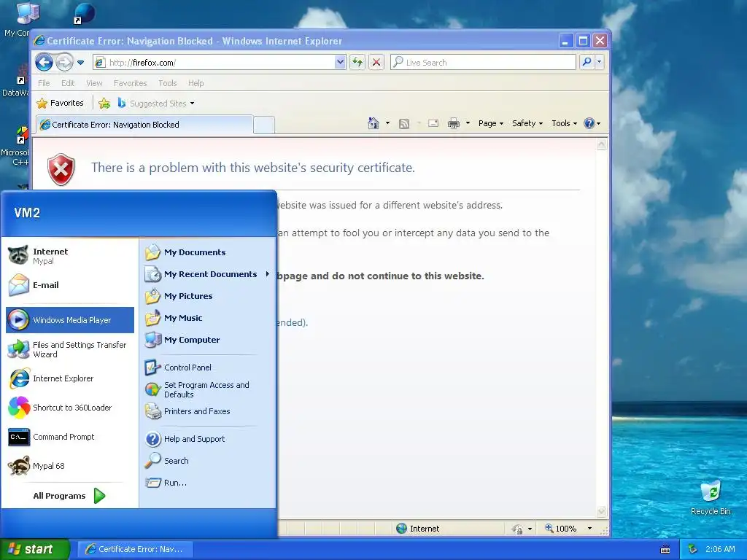747x560 pixels.
Task: Expand the Print options dropdown arrow
Action: click(x=468, y=123)
